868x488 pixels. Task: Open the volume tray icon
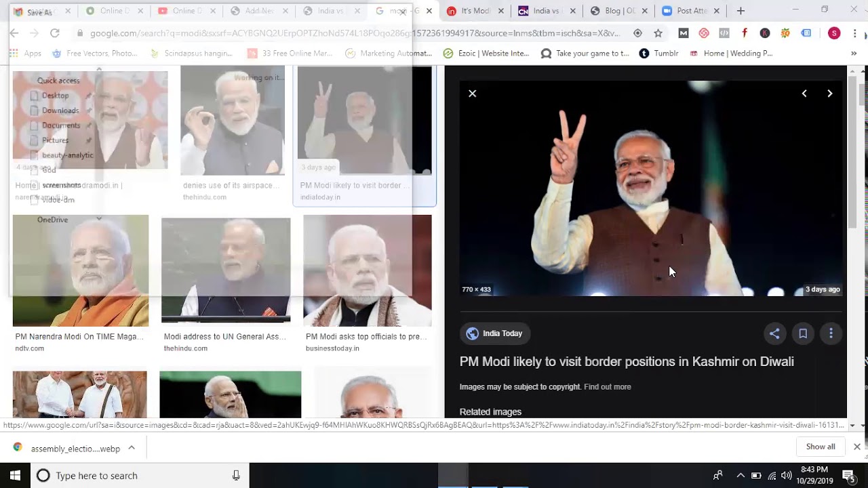click(x=787, y=476)
